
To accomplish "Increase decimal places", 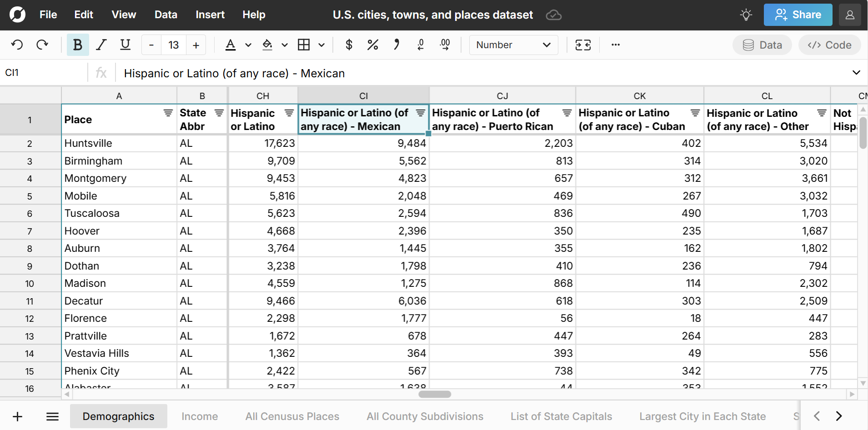I will 445,45.
